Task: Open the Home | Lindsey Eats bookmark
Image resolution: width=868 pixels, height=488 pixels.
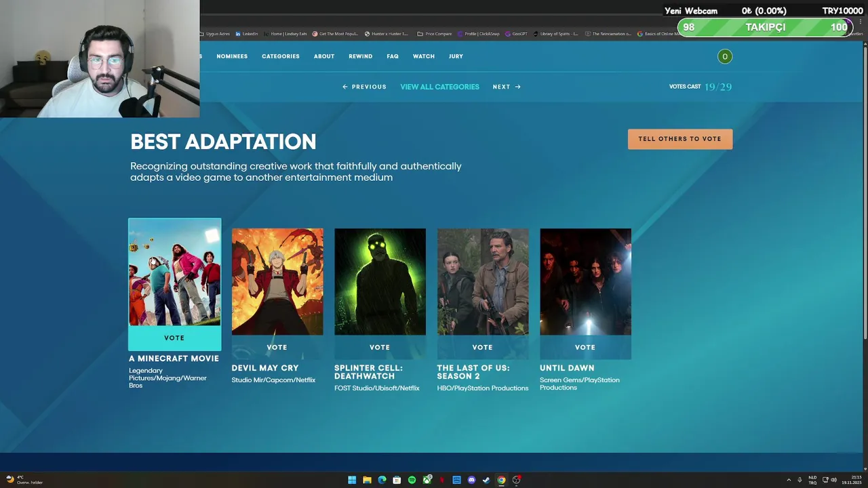Action: pyautogui.click(x=285, y=34)
